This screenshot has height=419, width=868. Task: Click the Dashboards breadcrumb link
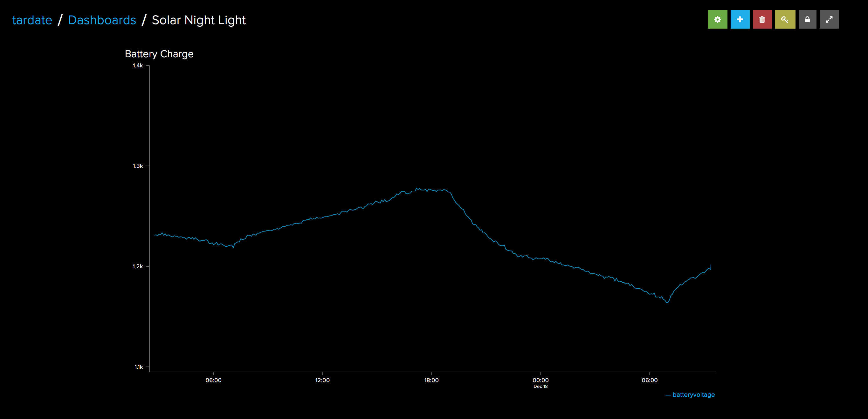(102, 20)
